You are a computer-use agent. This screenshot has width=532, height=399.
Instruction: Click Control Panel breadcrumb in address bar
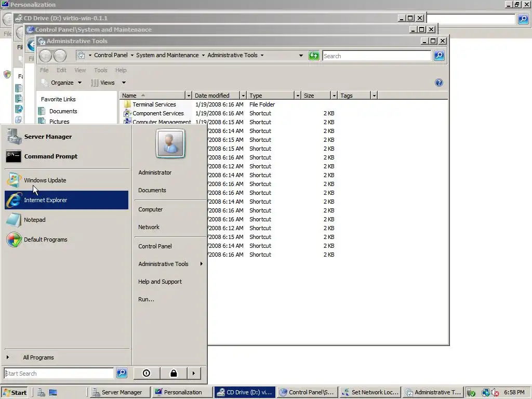(111, 55)
